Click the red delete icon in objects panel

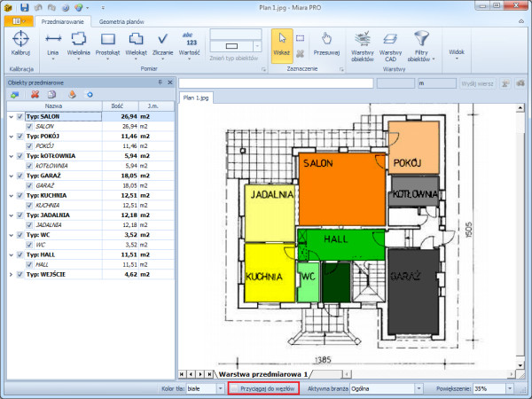point(35,94)
